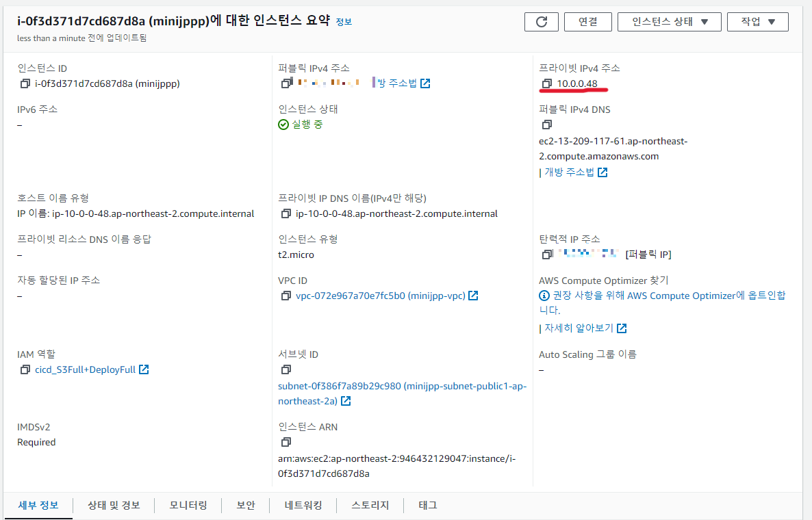Image resolution: width=812 pixels, height=520 pixels.
Task: Click the 연결 connect button
Action: [x=587, y=22]
